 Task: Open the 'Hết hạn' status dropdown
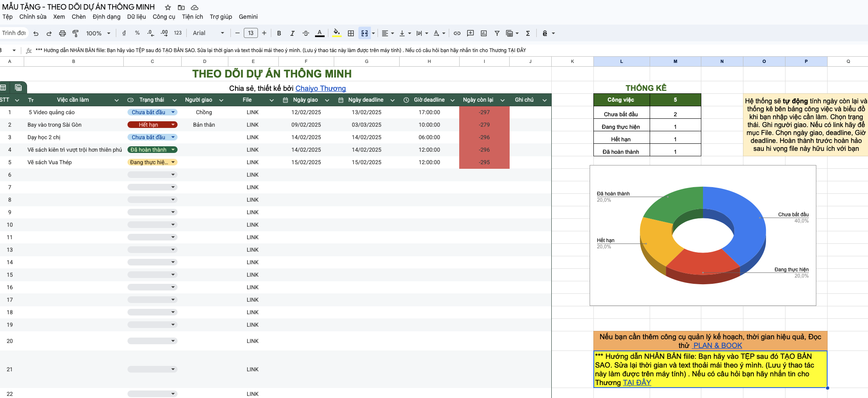(173, 125)
